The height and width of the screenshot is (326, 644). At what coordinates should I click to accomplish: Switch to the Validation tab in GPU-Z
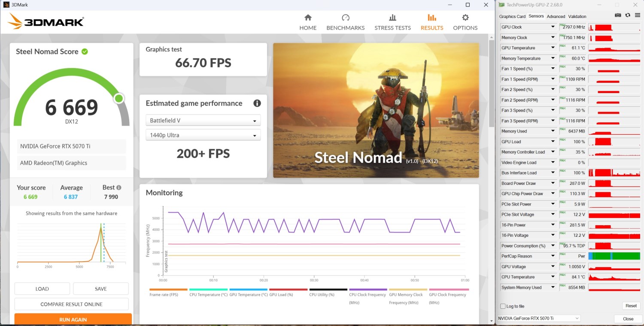coord(577,16)
